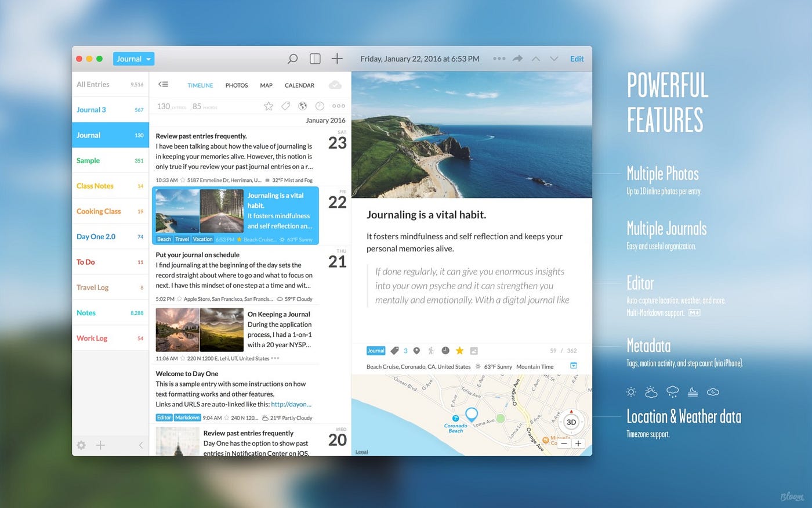Zoom in the map with plus
This screenshot has height=508, width=812.
(x=578, y=443)
